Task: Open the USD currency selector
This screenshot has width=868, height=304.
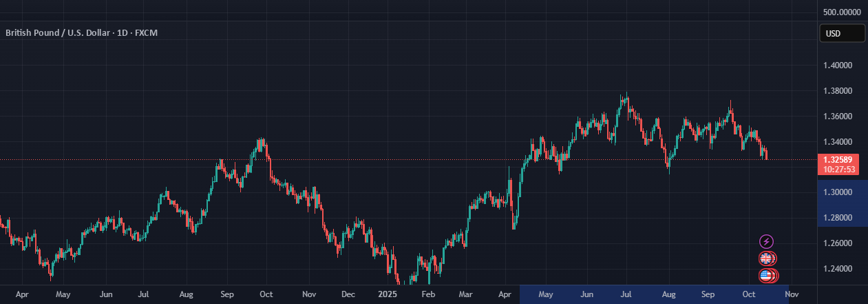Action: [842, 33]
